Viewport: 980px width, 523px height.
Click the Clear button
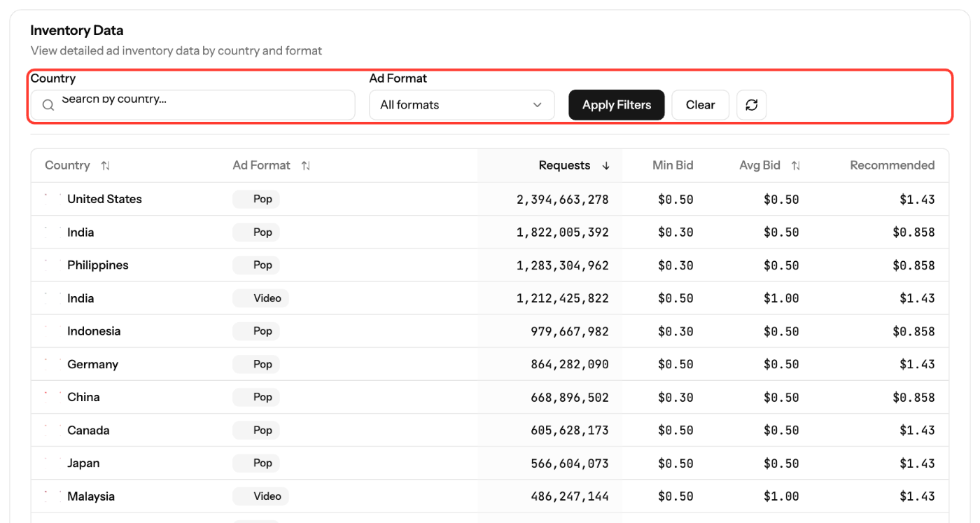coord(700,105)
